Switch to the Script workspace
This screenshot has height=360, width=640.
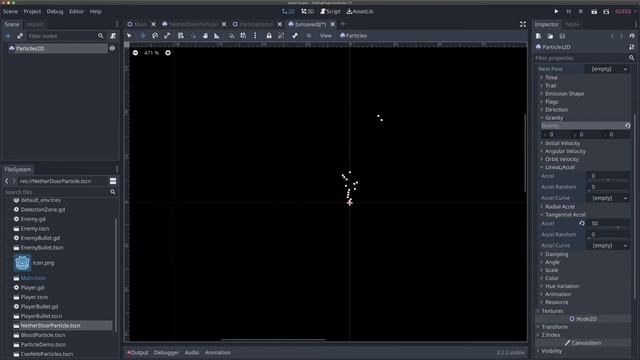(x=330, y=11)
